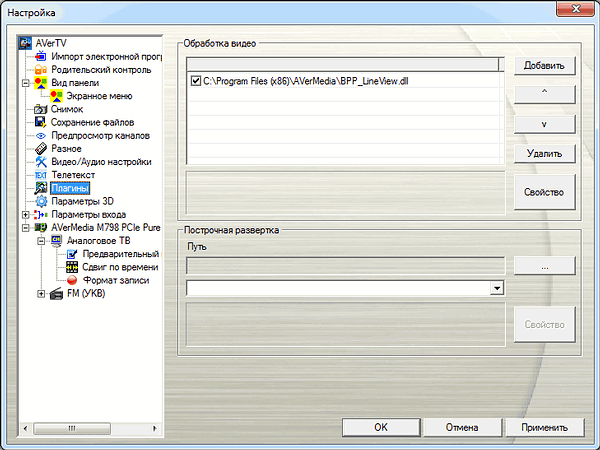Browse deinterlace path with ... button
The height and width of the screenshot is (450, 600).
click(544, 266)
